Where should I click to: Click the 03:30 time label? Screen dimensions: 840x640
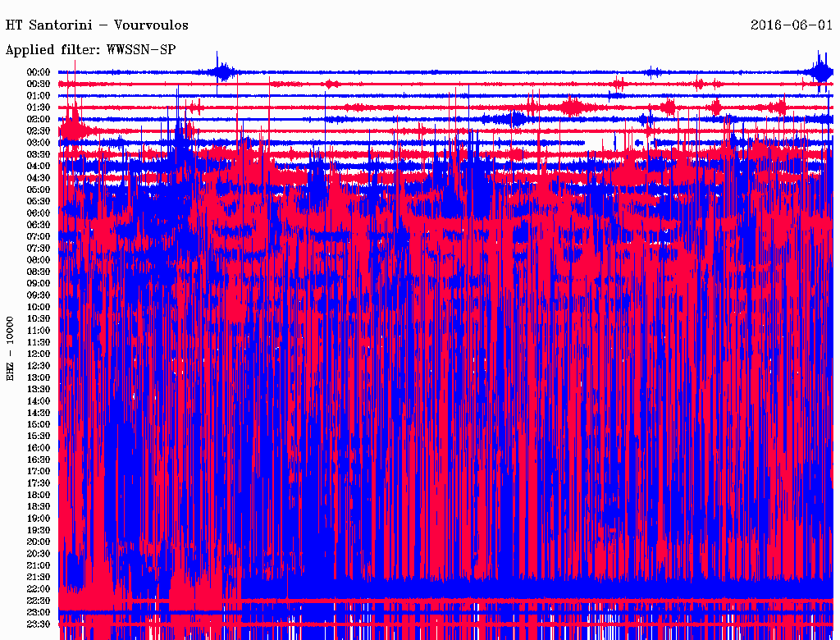pyautogui.click(x=39, y=154)
